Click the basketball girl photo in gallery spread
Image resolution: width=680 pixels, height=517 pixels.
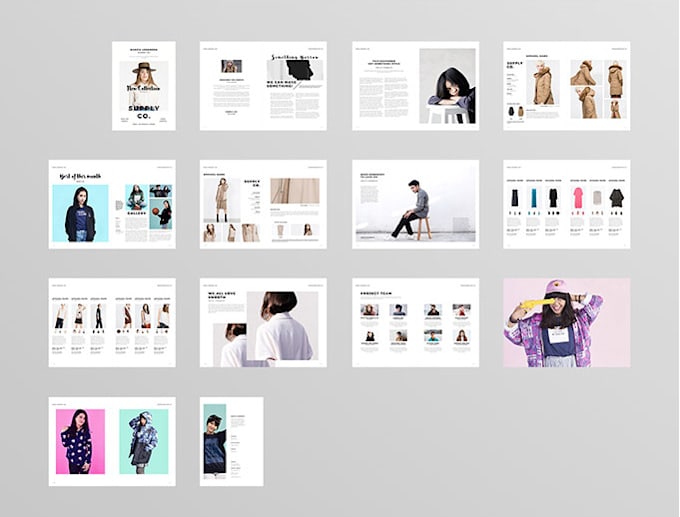[160, 214]
